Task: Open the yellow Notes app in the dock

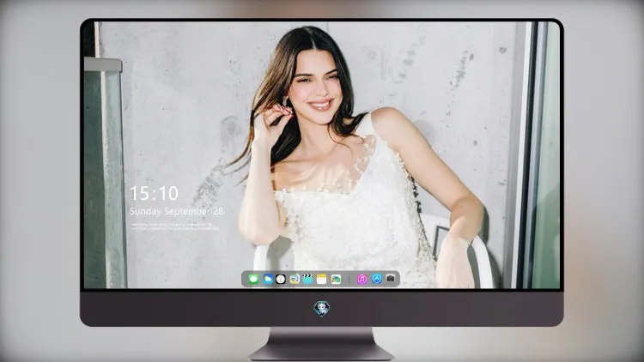Action: (322, 279)
